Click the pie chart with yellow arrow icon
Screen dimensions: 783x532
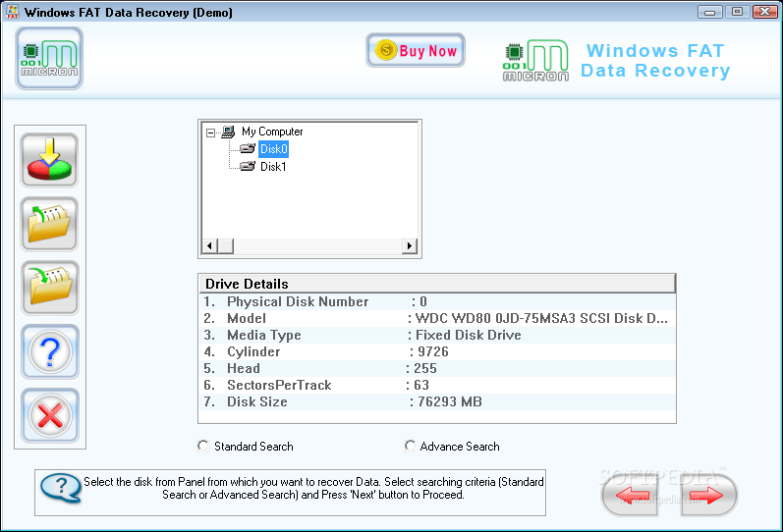pos(49,160)
